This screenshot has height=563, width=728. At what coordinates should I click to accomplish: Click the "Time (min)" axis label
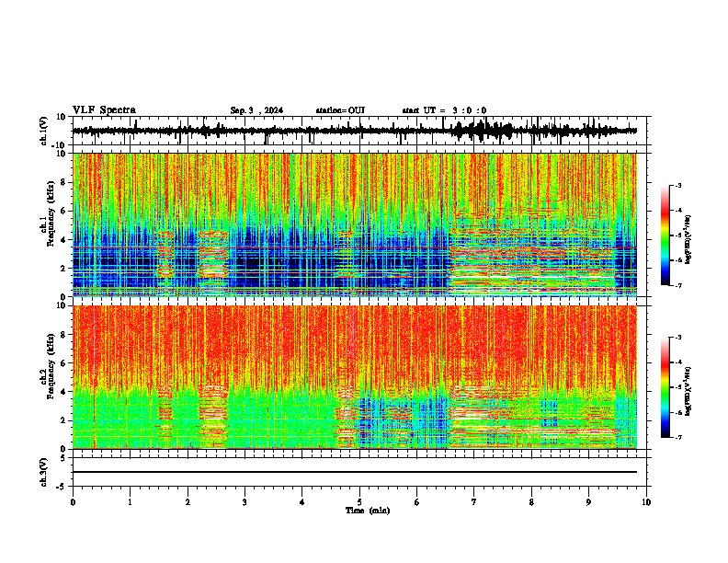[368, 511]
